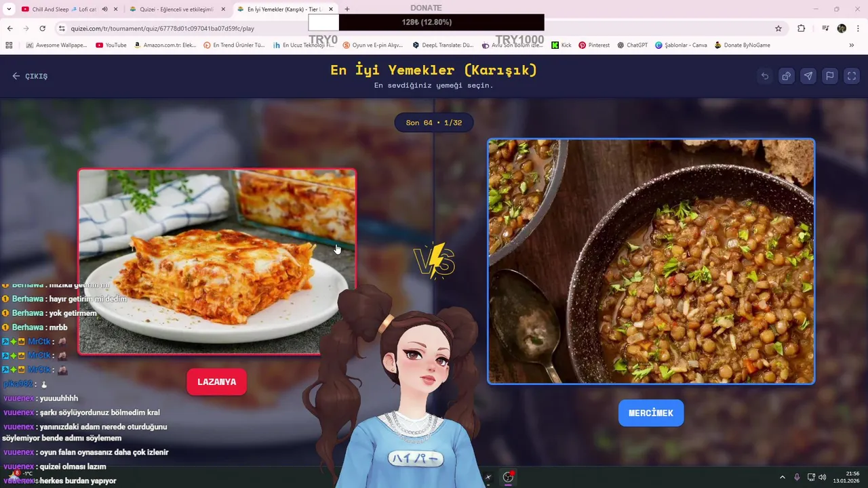Open network settings from system tray

point(811,477)
